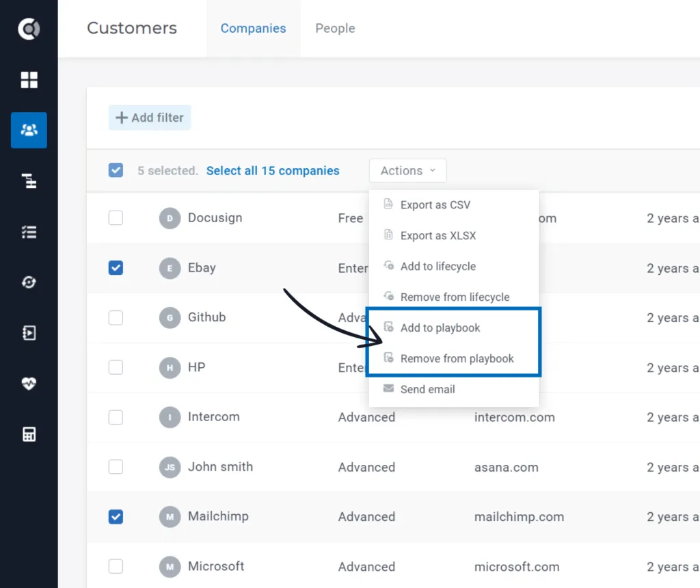Select Add to lifecycle
This screenshot has height=588, width=700.
454,267
